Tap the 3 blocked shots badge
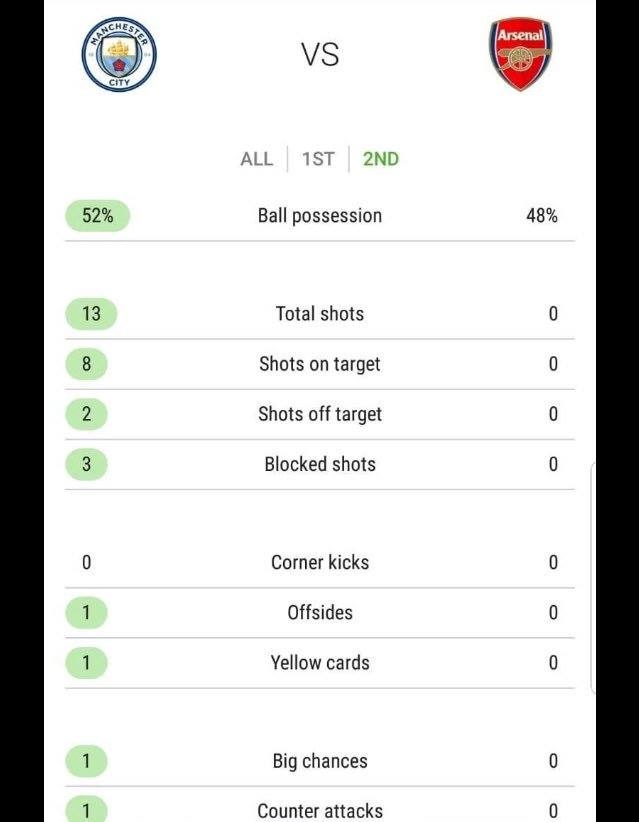 point(86,464)
